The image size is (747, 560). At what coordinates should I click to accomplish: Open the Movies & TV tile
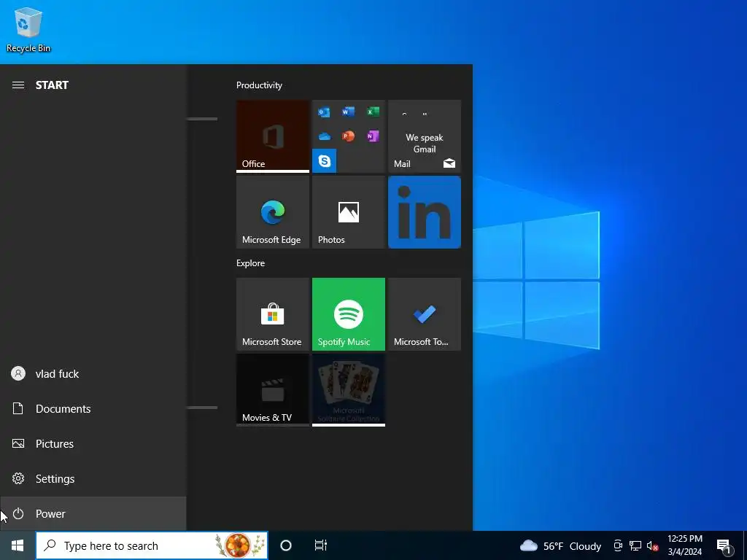273,390
